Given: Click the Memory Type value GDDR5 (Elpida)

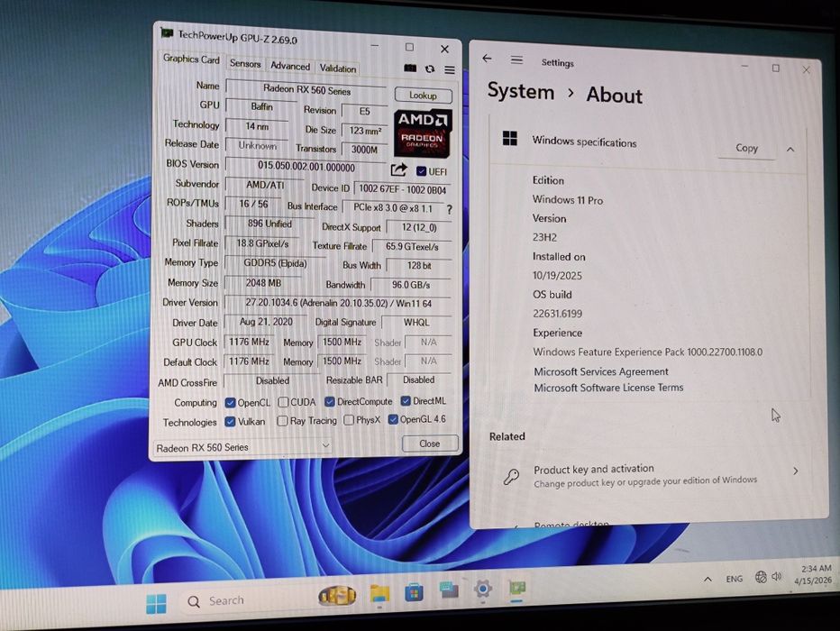Looking at the screenshot, I should [x=275, y=263].
